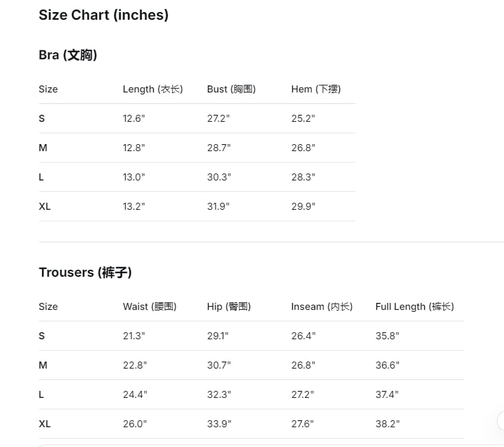The image size is (504, 447).
Task: Click the Size Chart (inches) heading
Action: (x=103, y=15)
